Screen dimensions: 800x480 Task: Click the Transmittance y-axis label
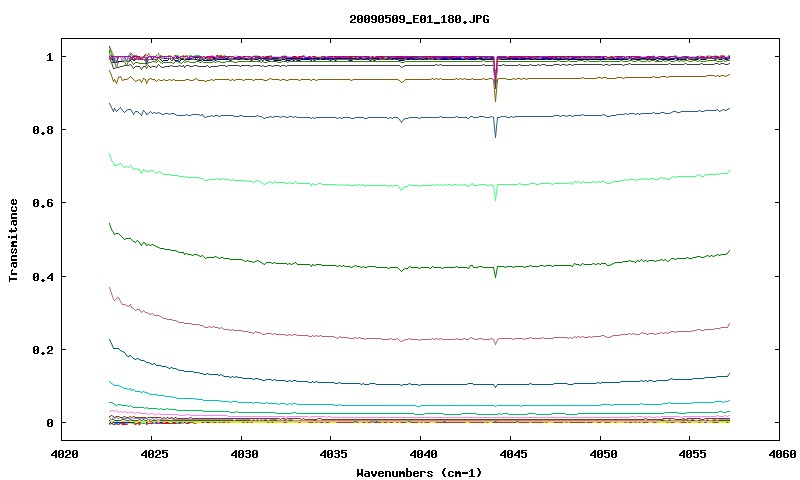coord(13,240)
